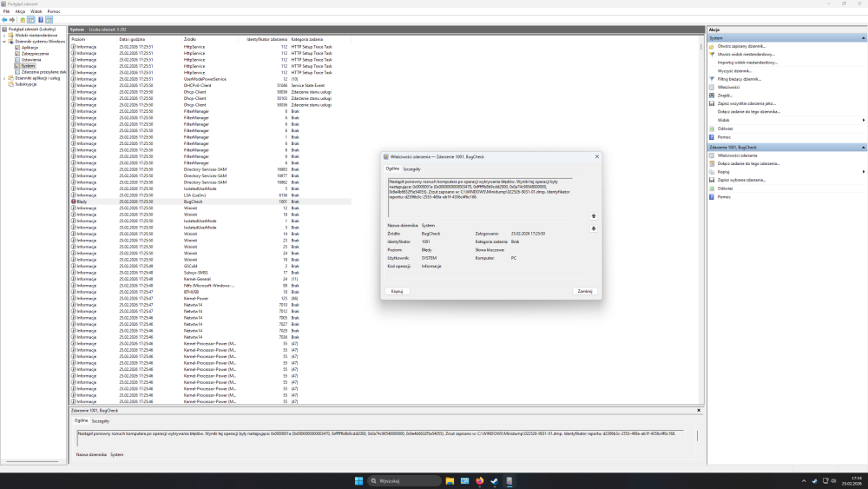Show previous event with dialog up arrow
Screen dimensions: 868x489
point(594,215)
